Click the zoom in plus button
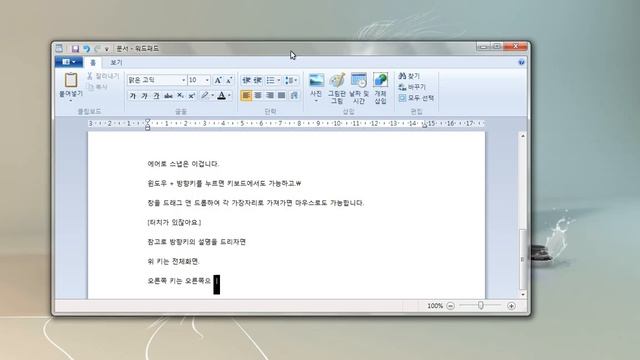 [511, 306]
